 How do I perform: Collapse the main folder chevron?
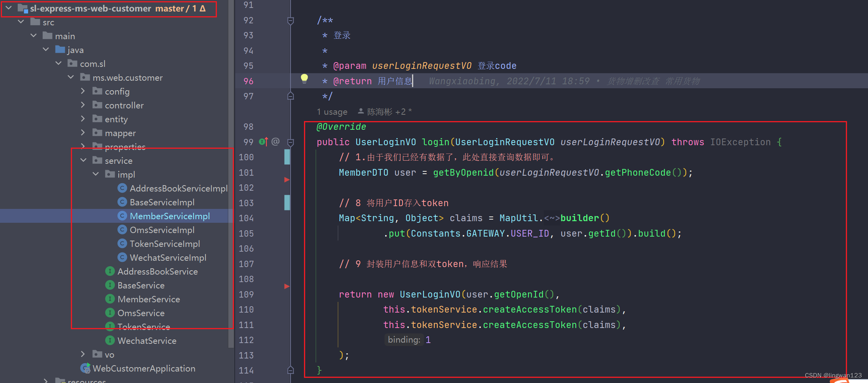click(x=34, y=36)
